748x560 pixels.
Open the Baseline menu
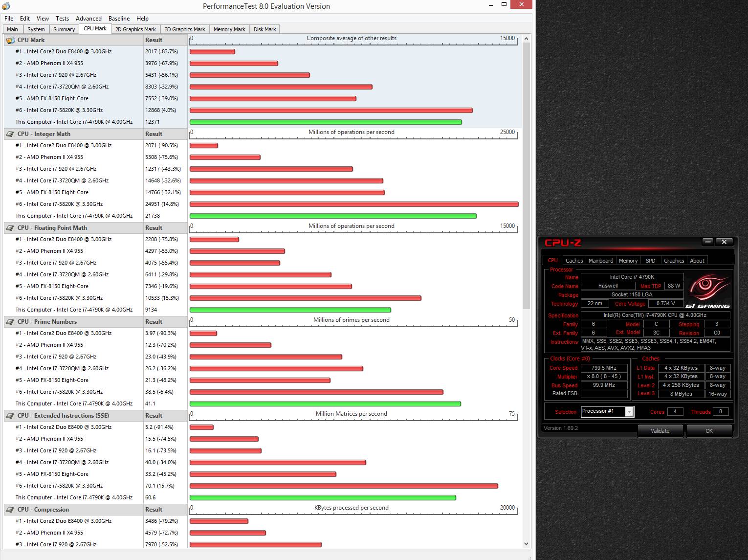(x=119, y=18)
